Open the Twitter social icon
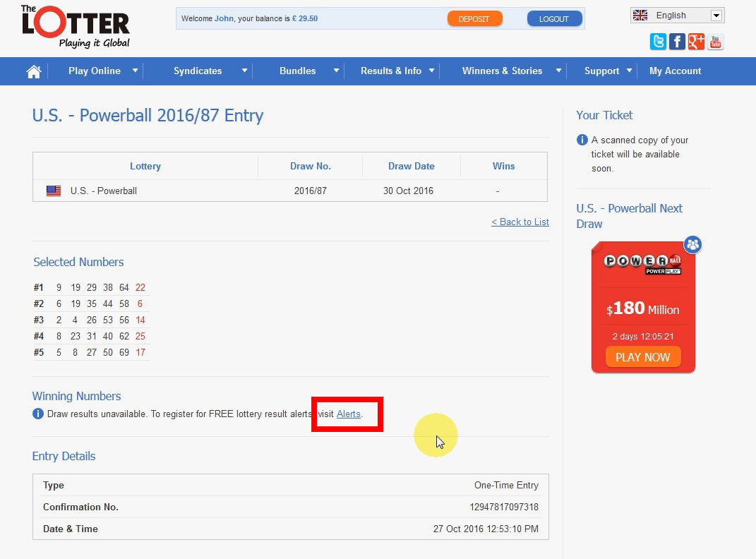The image size is (756, 559). (658, 42)
